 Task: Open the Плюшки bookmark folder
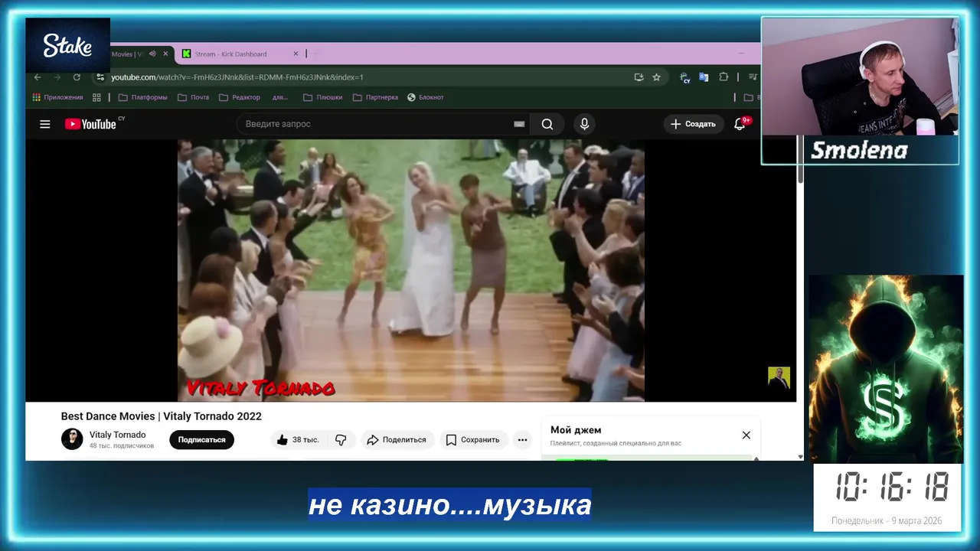click(322, 97)
